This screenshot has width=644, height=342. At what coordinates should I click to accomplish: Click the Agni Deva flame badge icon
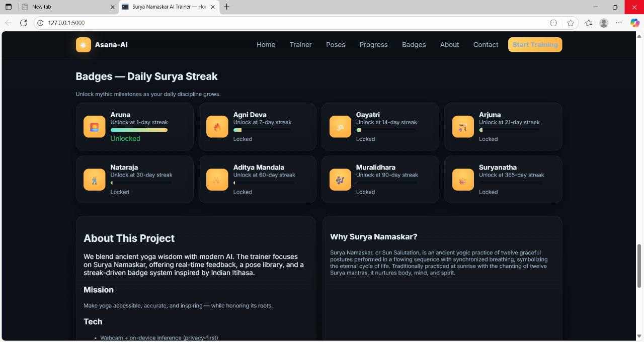217,127
